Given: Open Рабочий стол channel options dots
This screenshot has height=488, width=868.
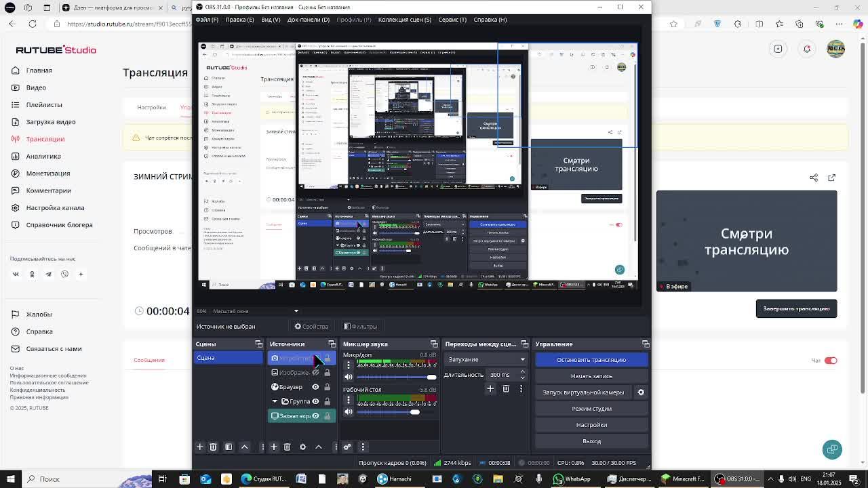Looking at the screenshot, I should [x=349, y=400].
